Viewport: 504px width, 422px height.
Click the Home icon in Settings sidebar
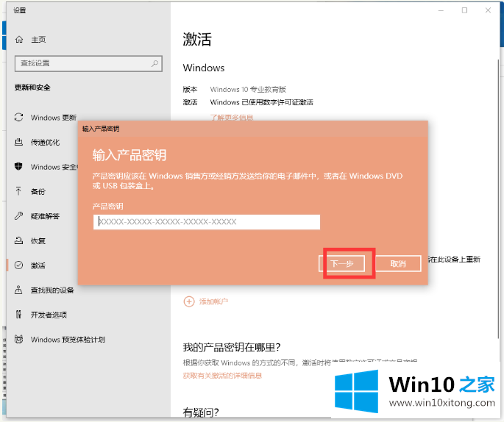(x=19, y=40)
